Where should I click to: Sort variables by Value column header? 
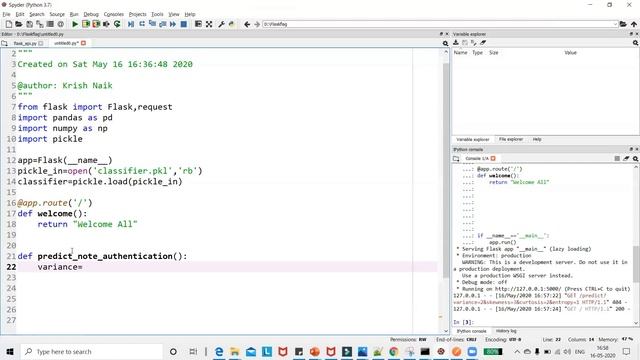pyautogui.click(x=570, y=53)
